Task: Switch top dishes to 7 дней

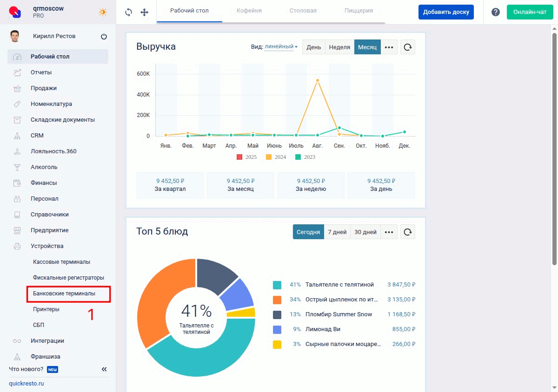Action: point(337,232)
